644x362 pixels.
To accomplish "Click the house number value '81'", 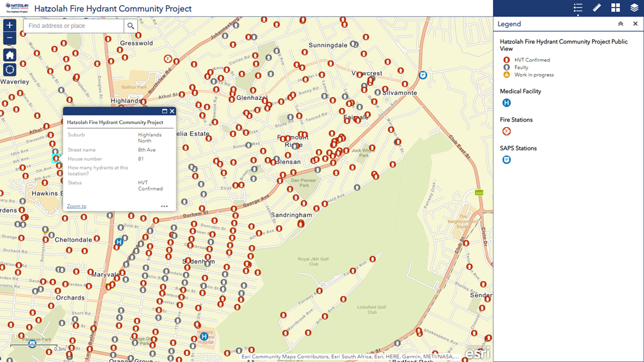I will pos(141,159).
